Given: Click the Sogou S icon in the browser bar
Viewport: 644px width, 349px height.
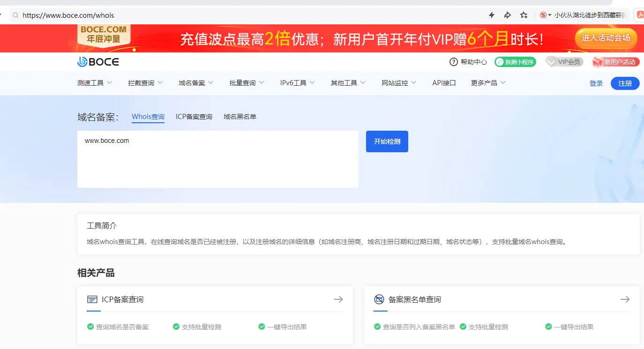Looking at the screenshot, I should (x=543, y=15).
